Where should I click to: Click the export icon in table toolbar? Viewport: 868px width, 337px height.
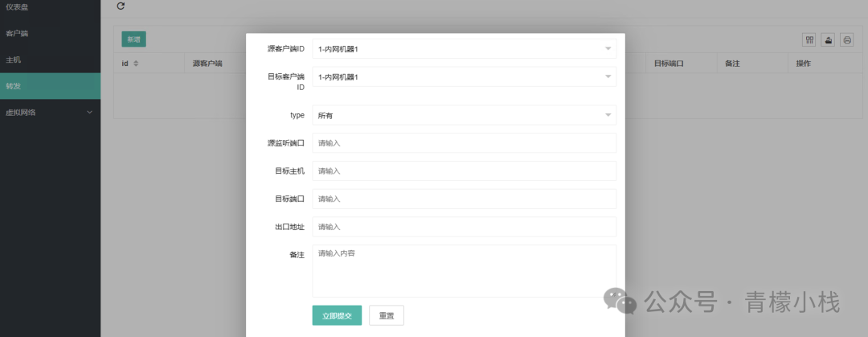(828, 39)
